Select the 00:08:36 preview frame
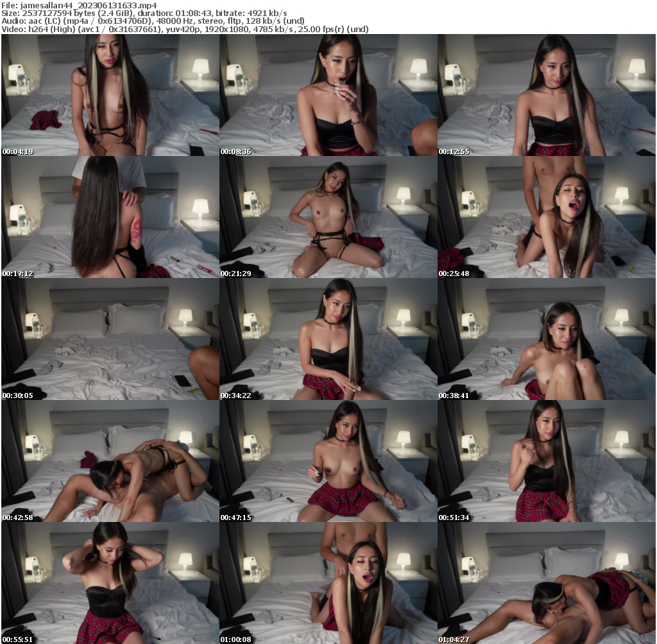 pos(327,96)
